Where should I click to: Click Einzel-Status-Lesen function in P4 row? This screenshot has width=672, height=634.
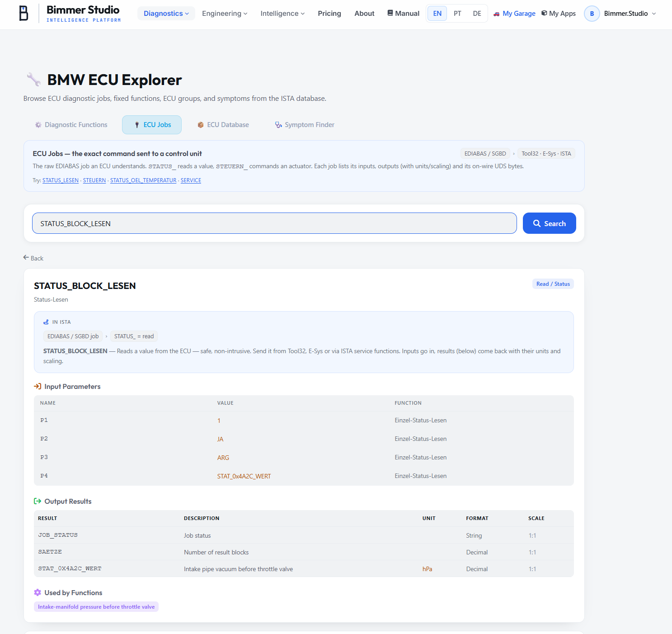coord(421,476)
